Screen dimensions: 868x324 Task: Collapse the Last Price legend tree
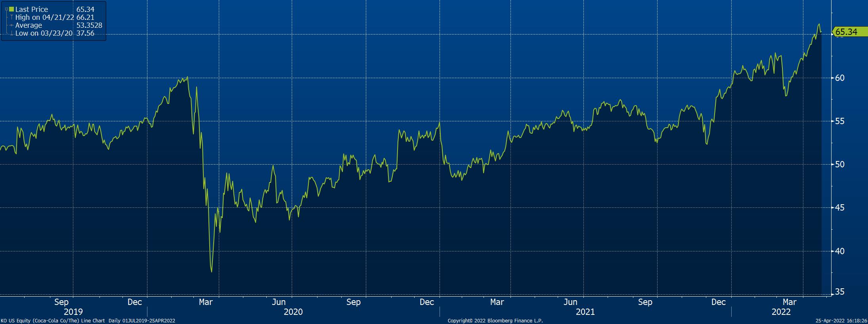(6, 10)
